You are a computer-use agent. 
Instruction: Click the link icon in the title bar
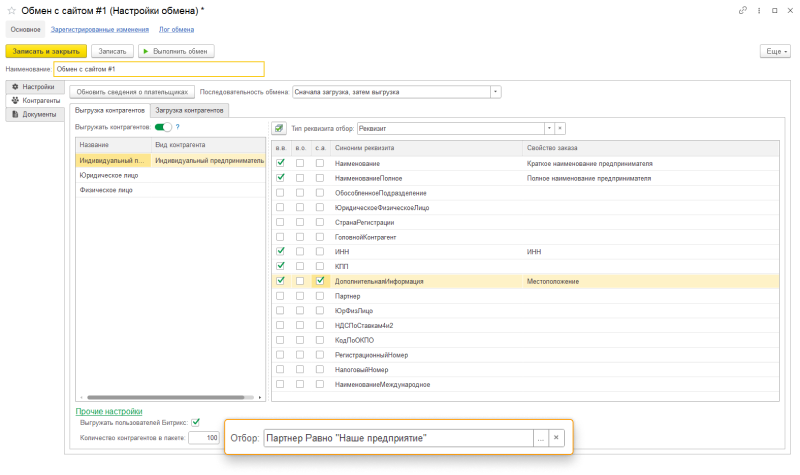(742, 11)
